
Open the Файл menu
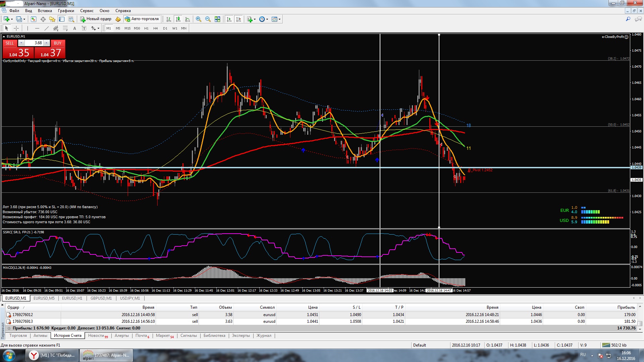[14, 10]
